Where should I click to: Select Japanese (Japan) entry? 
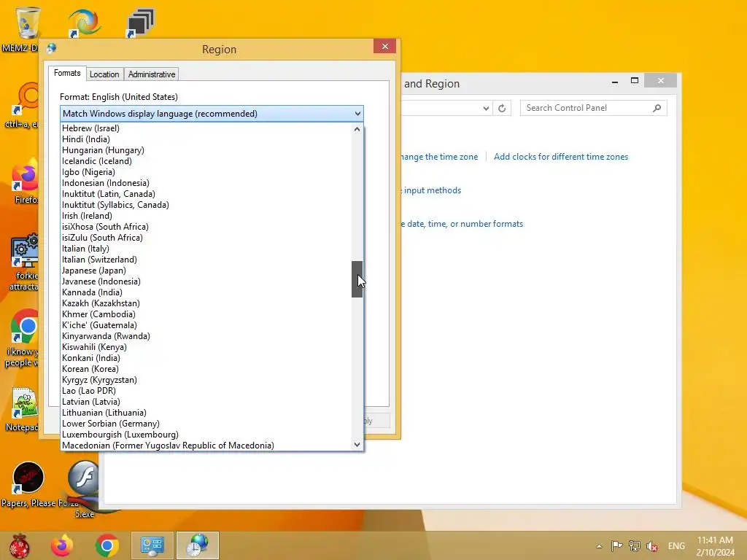coord(206,271)
